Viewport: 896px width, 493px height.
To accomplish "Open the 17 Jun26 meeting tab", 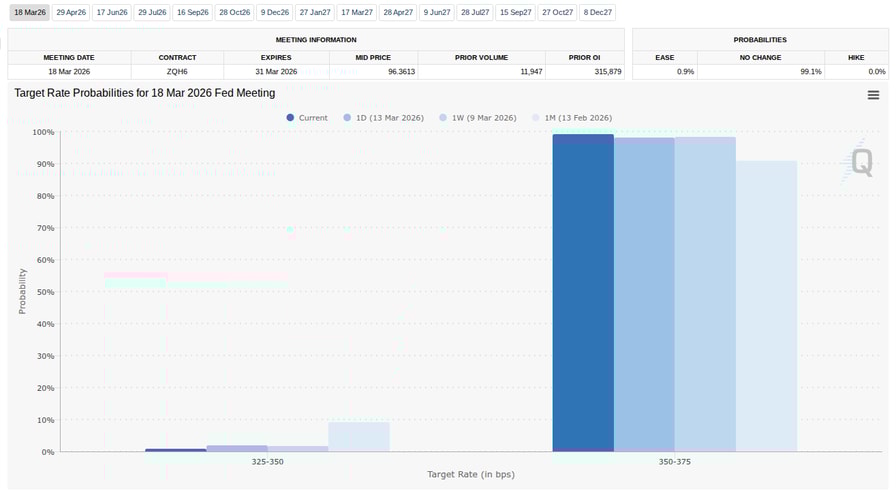I will (112, 13).
